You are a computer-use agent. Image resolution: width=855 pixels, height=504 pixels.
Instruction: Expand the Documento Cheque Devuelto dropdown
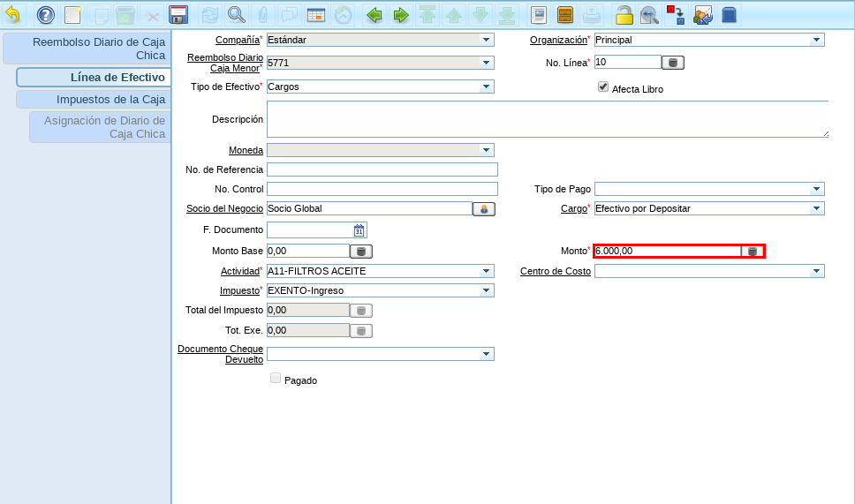point(486,354)
